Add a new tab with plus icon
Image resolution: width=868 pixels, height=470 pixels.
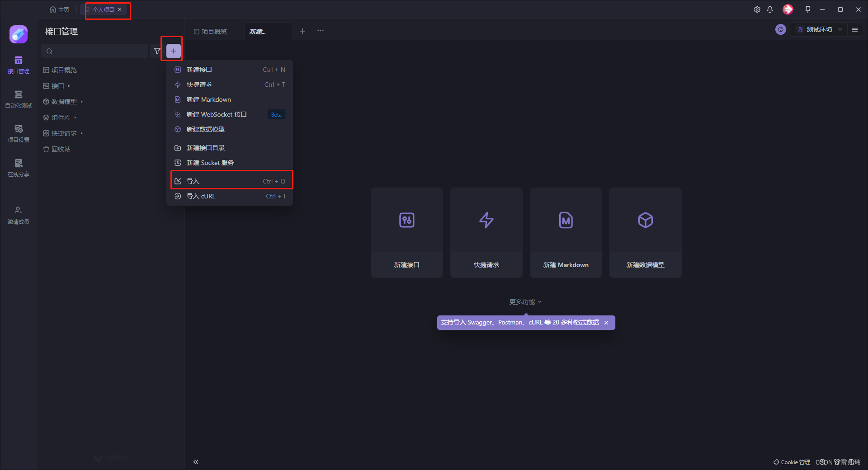pos(302,31)
